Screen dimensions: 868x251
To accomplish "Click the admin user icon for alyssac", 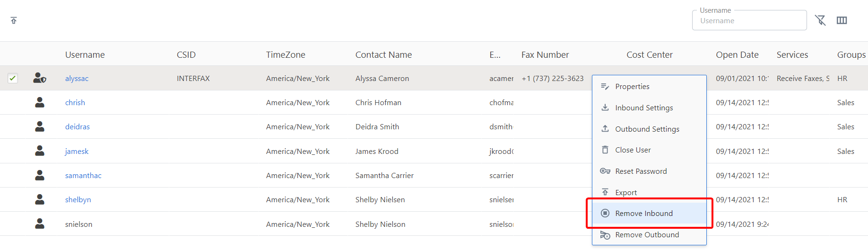I will coord(40,78).
